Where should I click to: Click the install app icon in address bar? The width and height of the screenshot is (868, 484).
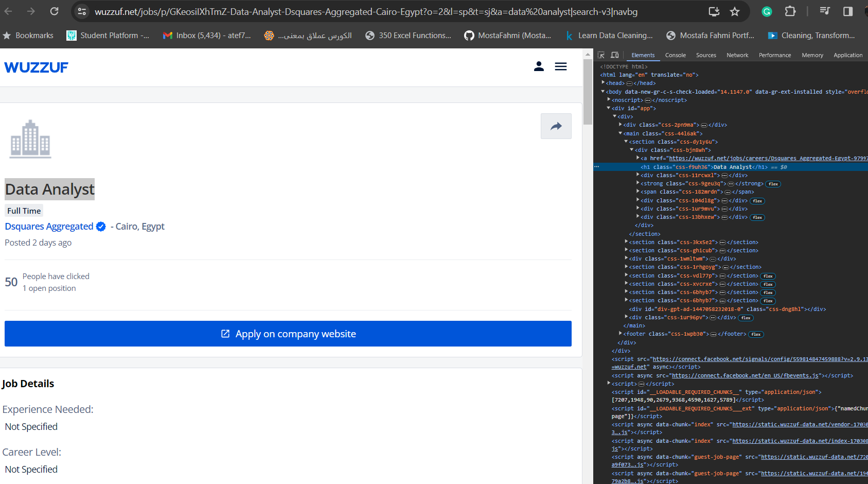coord(714,11)
